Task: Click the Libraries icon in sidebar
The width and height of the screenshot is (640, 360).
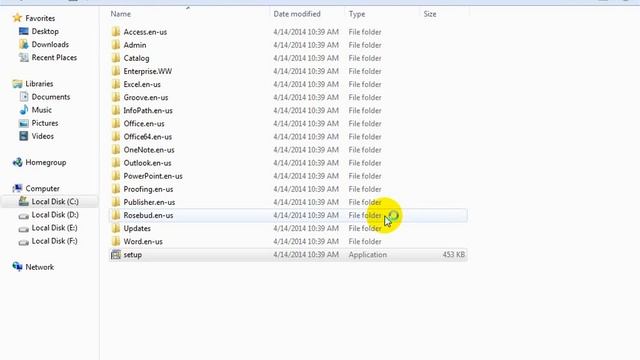Action: pyautogui.click(x=17, y=84)
